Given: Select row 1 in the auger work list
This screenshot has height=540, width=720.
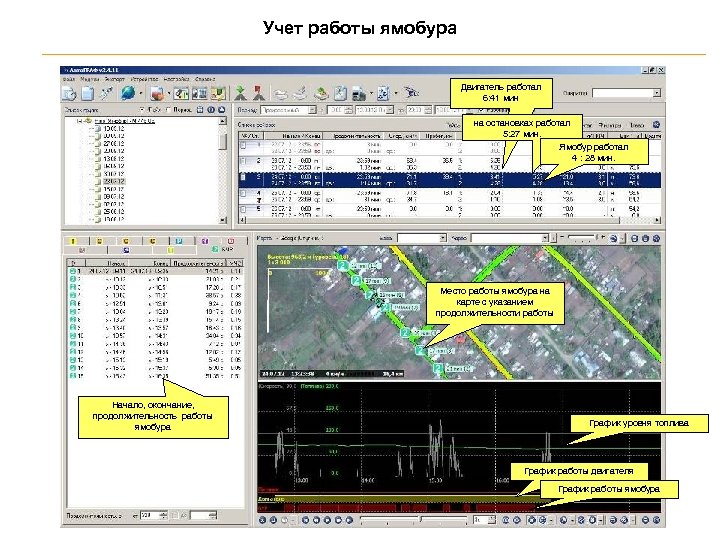Looking at the screenshot, I should 155,271.
